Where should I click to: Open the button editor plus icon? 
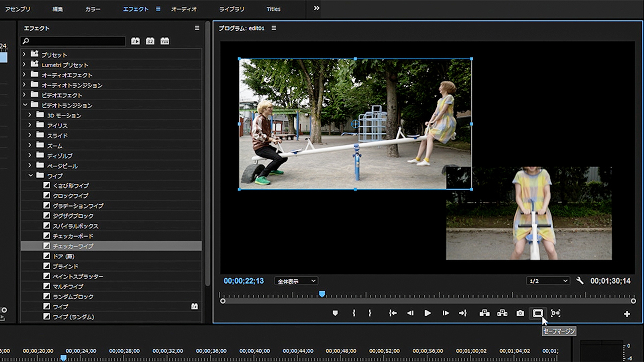pos(627,314)
